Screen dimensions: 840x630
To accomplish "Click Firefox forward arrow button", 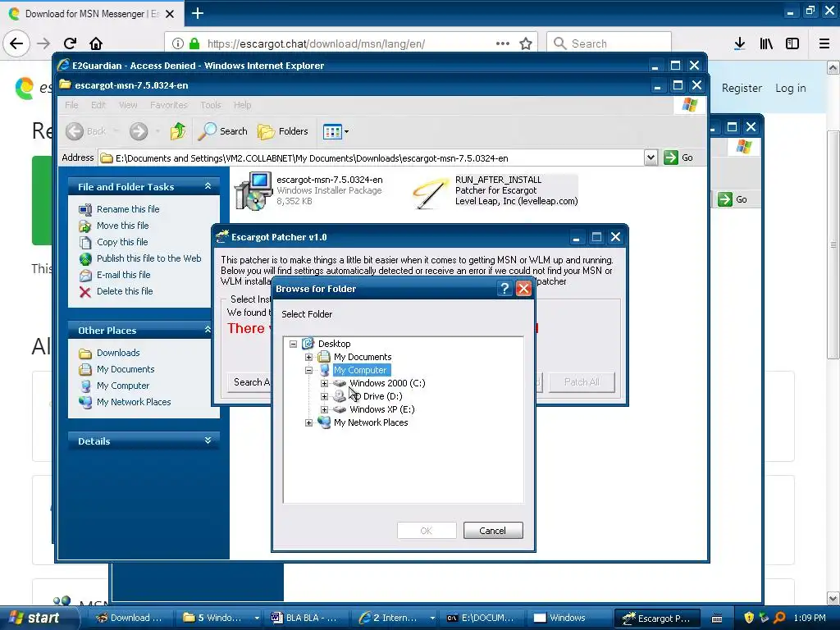I will point(44,43).
